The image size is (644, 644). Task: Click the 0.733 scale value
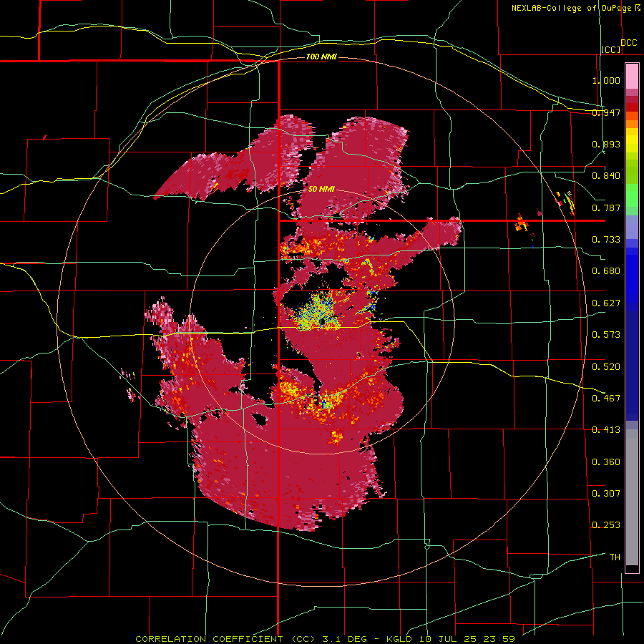point(606,240)
